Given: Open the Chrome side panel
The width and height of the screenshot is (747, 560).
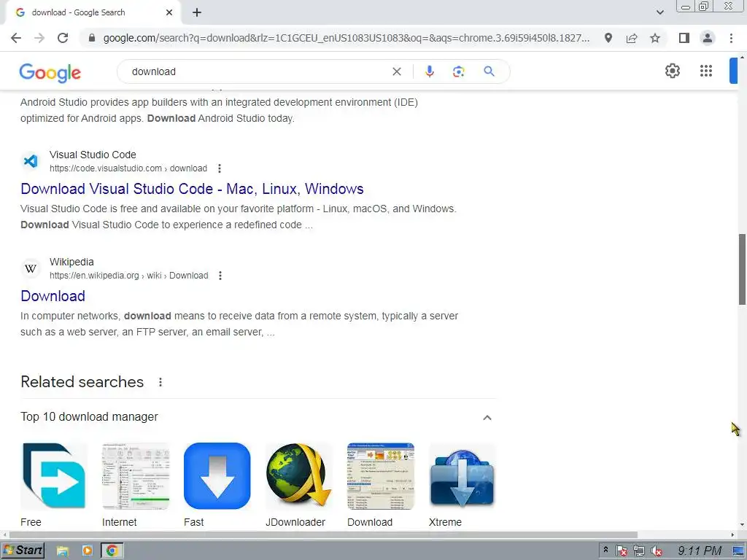Looking at the screenshot, I should click(684, 38).
